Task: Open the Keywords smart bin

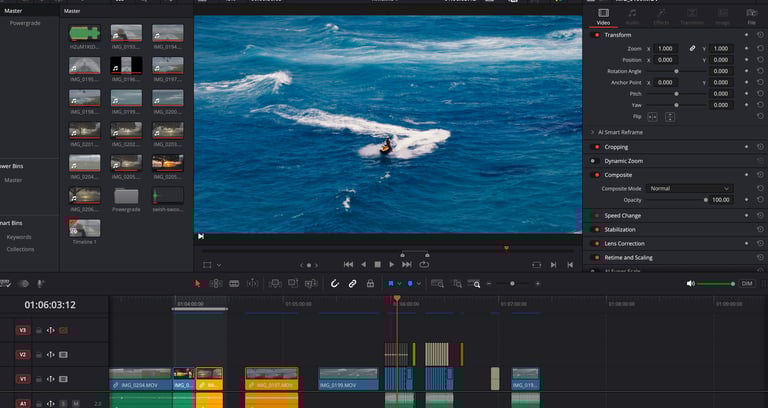Action: coord(19,237)
